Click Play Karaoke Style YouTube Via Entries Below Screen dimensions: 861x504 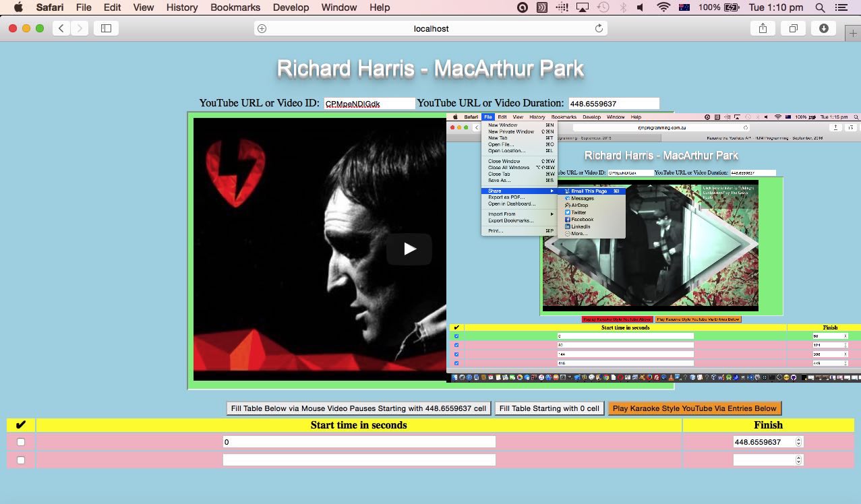pyautogui.click(x=694, y=408)
